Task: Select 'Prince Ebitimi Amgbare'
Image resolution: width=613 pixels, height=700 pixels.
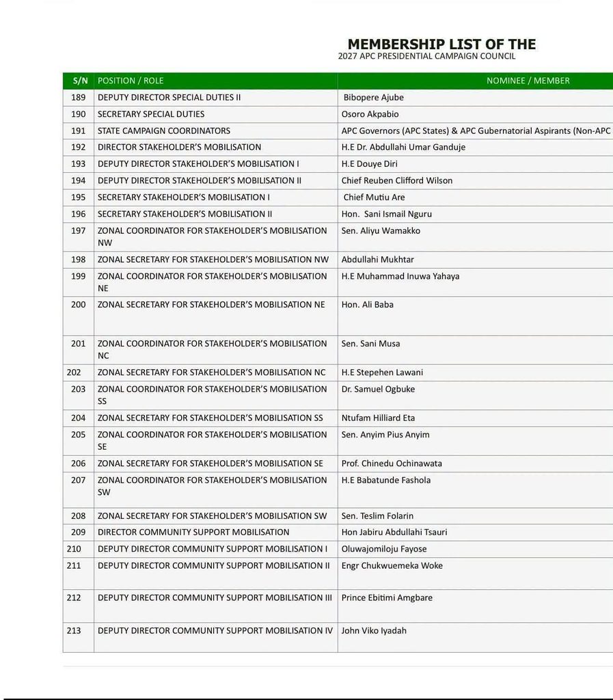Action: tap(387, 597)
